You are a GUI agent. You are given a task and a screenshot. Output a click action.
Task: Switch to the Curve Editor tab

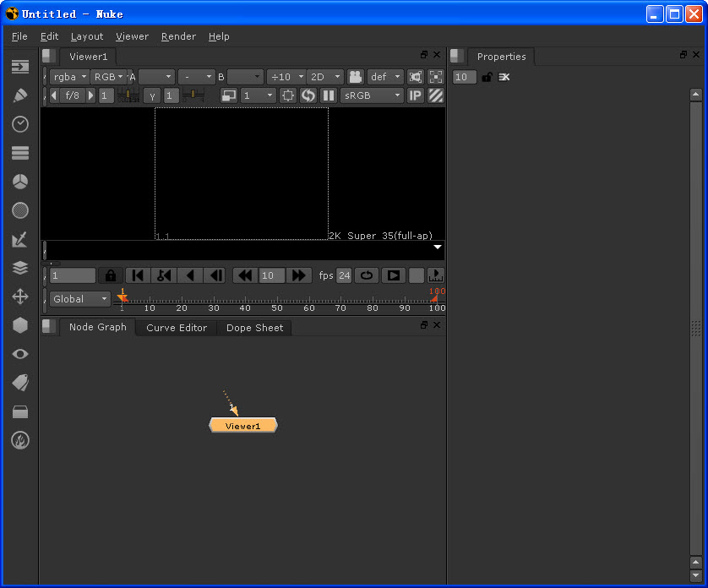(x=175, y=328)
